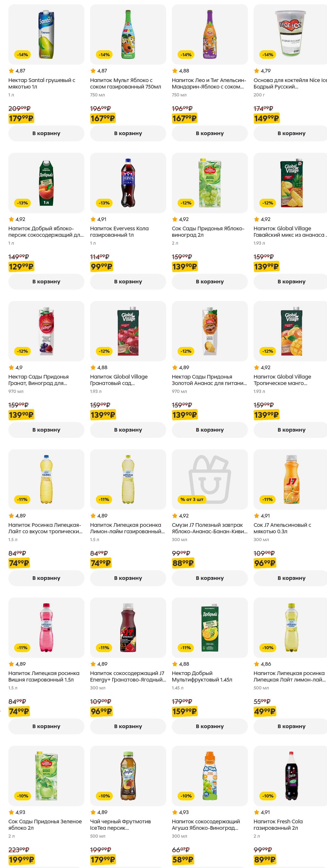Click the -14% badge on Nice Ice product
Viewport: 327px width, 868px height.
[x=268, y=55]
